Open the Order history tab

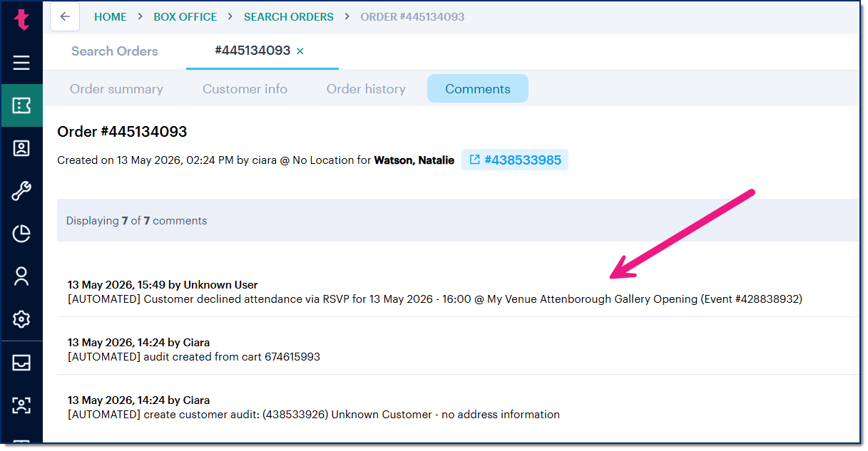(366, 89)
